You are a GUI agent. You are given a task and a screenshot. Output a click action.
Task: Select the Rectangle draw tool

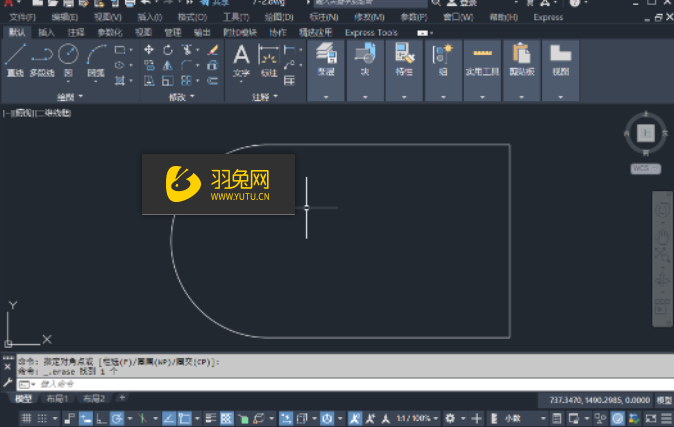tap(119, 50)
